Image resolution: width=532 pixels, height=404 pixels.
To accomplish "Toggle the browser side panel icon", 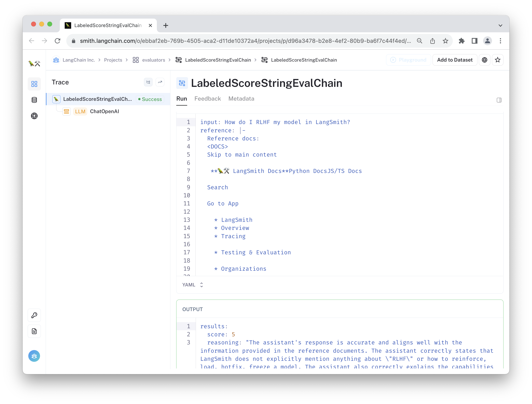I will click(474, 41).
